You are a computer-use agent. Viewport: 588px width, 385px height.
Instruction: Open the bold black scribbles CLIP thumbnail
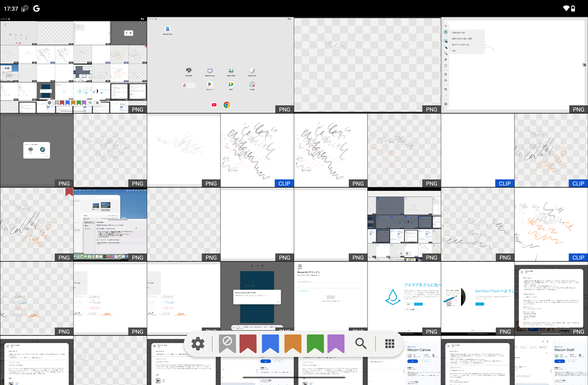point(257,150)
